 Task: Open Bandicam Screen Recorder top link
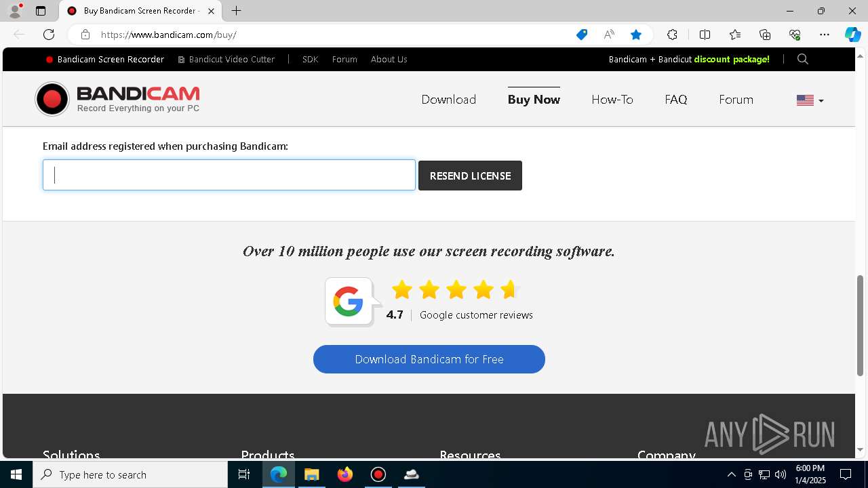(x=105, y=60)
